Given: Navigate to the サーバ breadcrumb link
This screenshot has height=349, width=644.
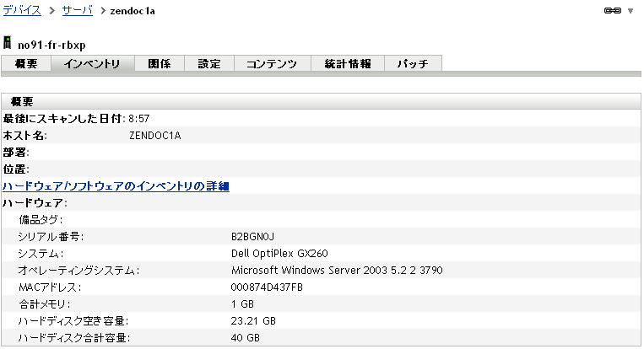Looking at the screenshot, I should tap(77, 11).
